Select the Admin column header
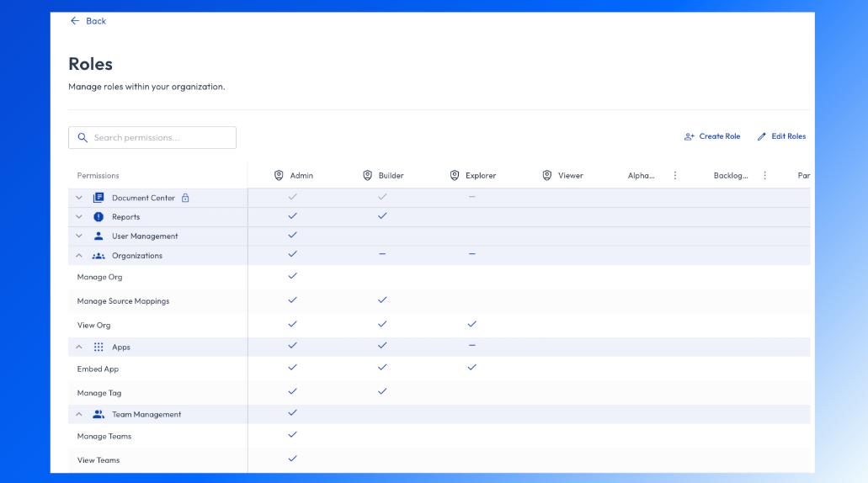Image resolution: width=868 pixels, height=483 pixels. (x=301, y=175)
